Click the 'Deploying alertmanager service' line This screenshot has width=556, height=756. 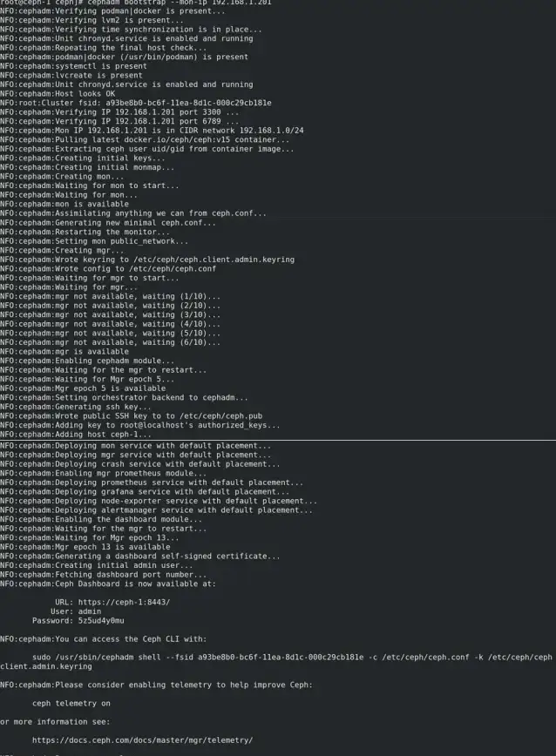[x=156, y=510]
